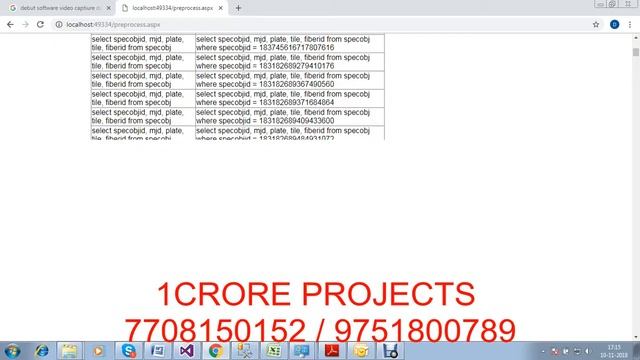Open Chrome's three-dot menu

pos(630,24)
